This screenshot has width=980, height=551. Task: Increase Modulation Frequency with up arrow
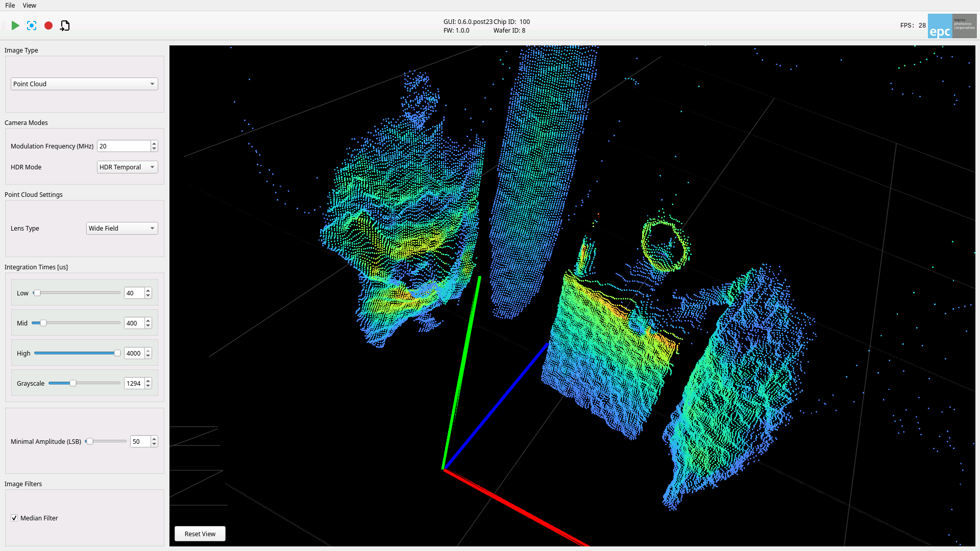pos(154,143)
